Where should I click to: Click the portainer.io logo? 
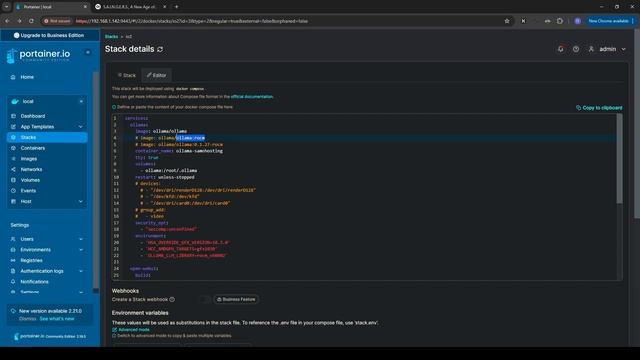pos(39,55)
